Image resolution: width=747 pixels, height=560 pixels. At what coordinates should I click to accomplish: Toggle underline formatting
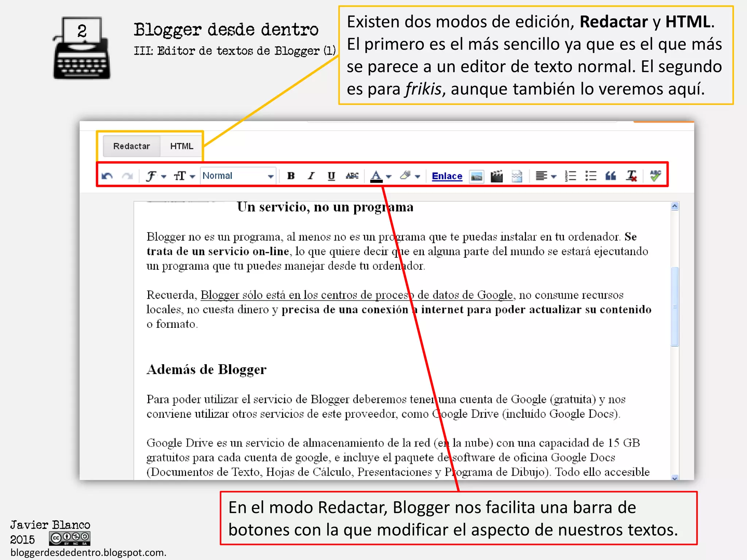click(331, 176)
